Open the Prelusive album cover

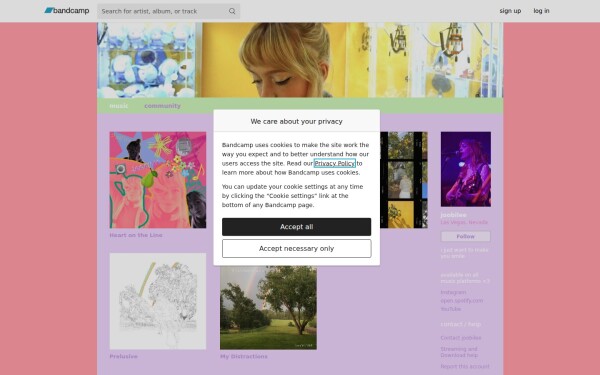[158, 301]
